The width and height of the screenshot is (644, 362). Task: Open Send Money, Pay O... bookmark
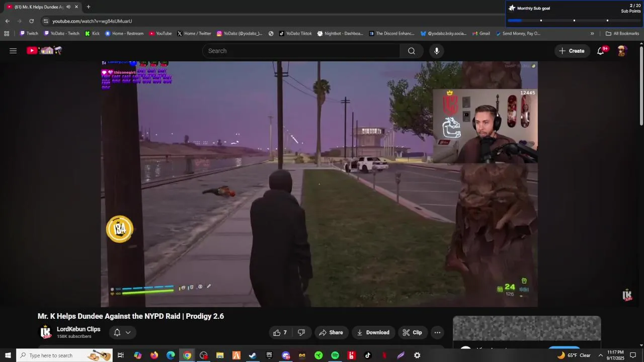point(518,34)
